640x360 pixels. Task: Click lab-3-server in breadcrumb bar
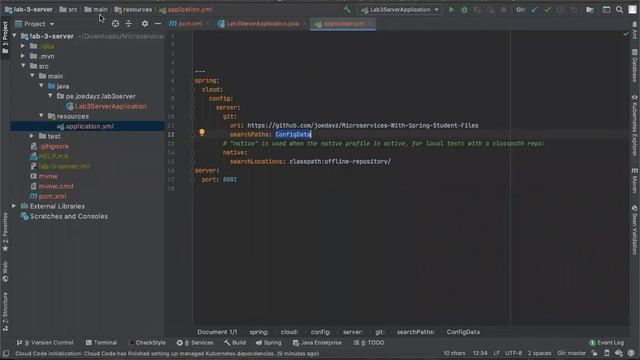29,9
